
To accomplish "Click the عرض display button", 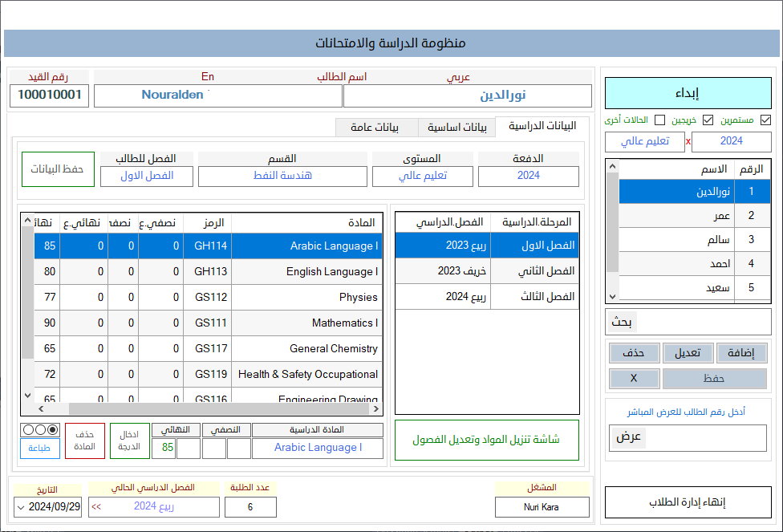I will click(x=628, y=437).
